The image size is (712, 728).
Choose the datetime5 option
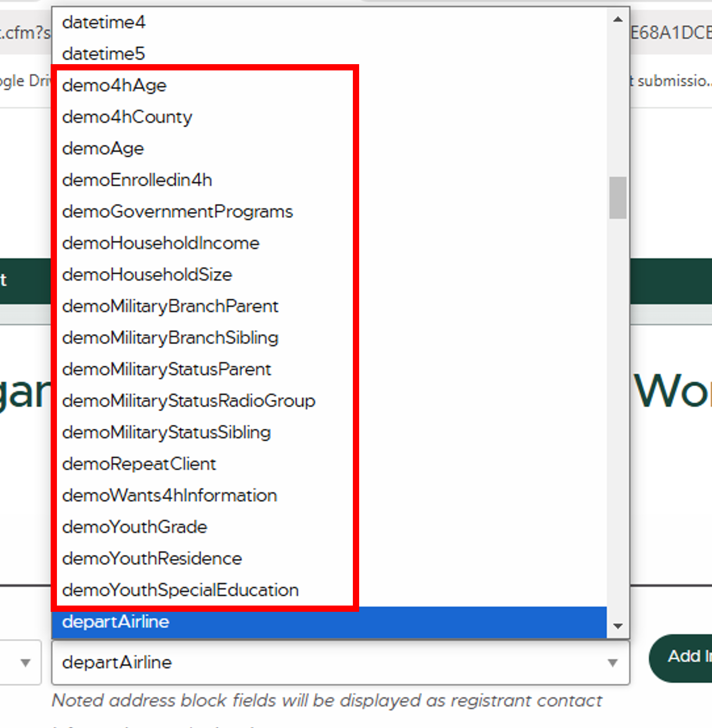(104, 54)
